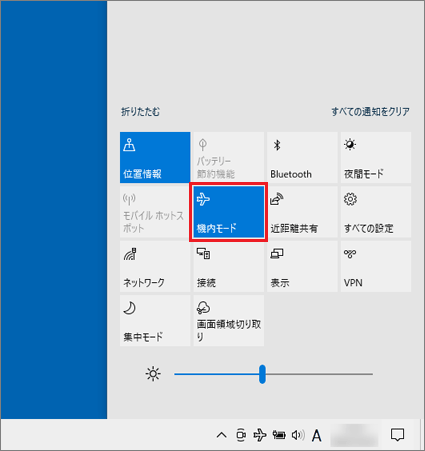The width and height of the screenshot is (425, 451).
Task: Open the 接続 connect tile
Action: (229, 266)
